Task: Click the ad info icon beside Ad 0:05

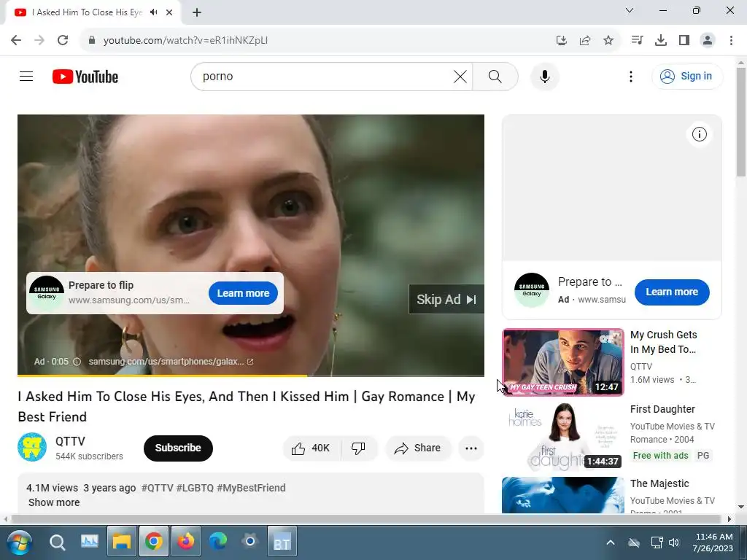Action: [77, 362]
